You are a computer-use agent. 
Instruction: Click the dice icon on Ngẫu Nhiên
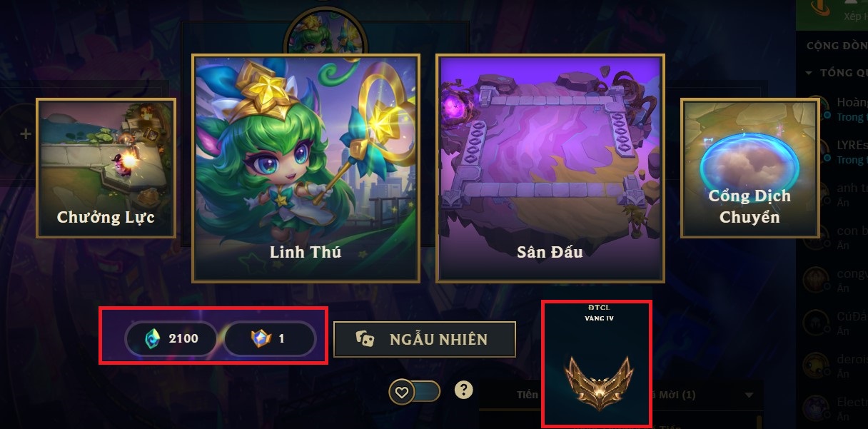364,340
